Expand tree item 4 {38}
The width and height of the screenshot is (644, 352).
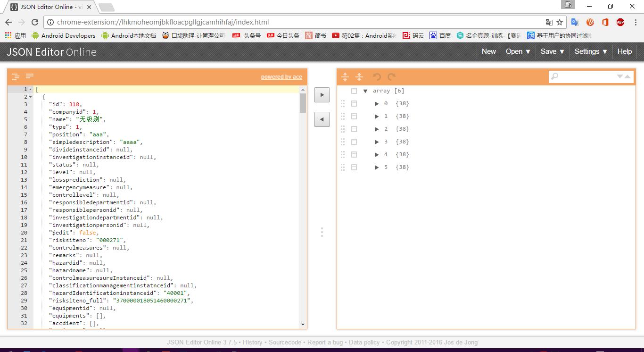tap(377, 154)
